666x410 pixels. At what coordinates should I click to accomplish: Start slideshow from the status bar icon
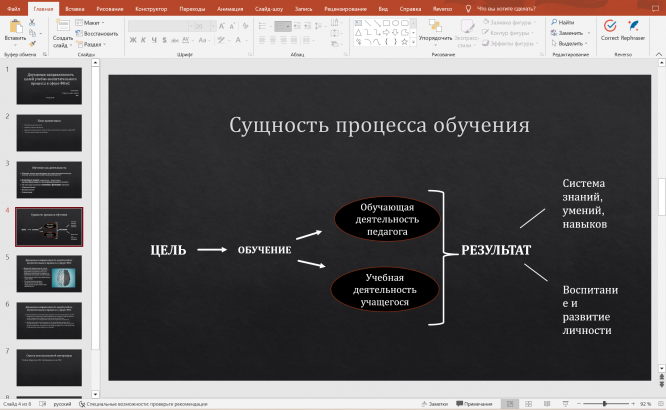pos(565,404)
